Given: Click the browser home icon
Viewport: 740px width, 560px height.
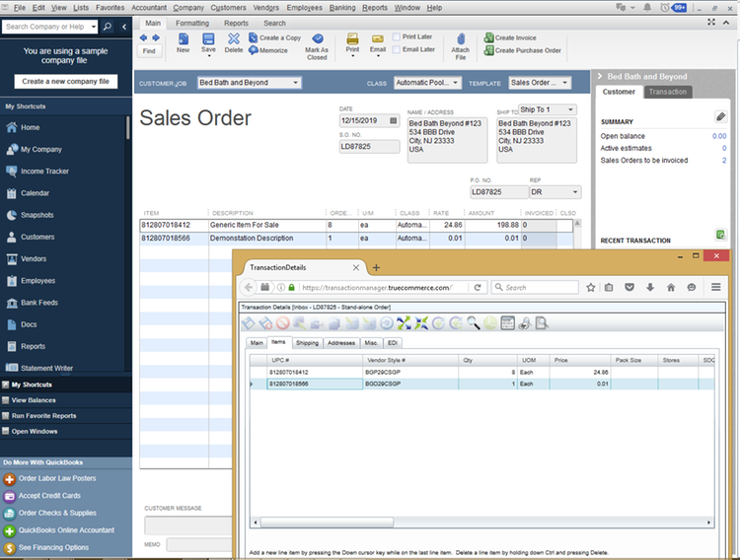Looking at the screenshot, I should (671, 287).
